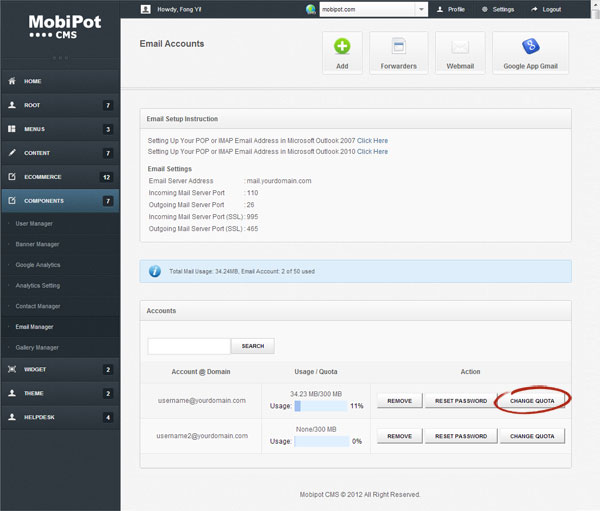The height and width of the screenshot is (511, 600).
Task: Click the 0% usage bar for username2
Action: point(322,441)
